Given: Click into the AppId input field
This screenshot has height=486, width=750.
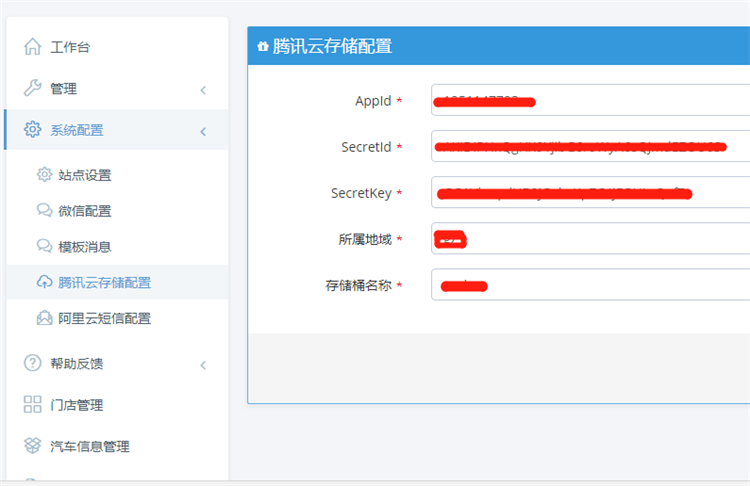Looking at the screenshot, I should [x=590, y=100].
